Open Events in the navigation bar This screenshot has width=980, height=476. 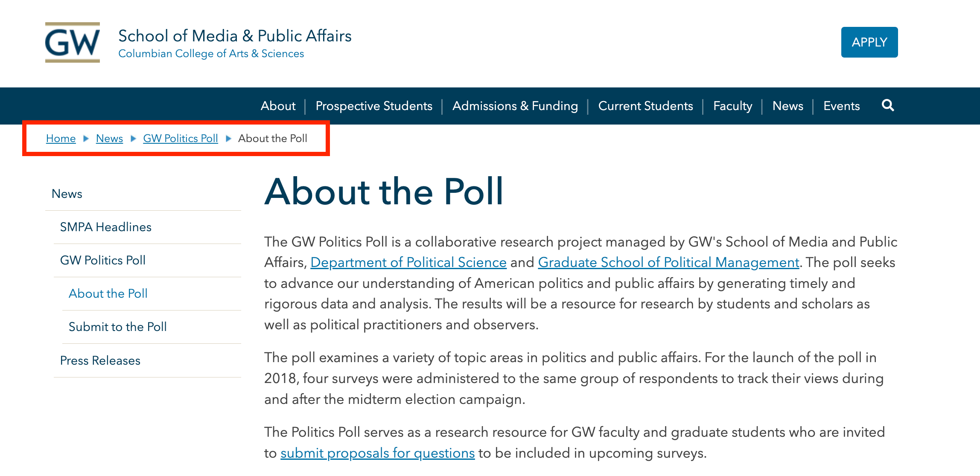(x=842, y=106)
